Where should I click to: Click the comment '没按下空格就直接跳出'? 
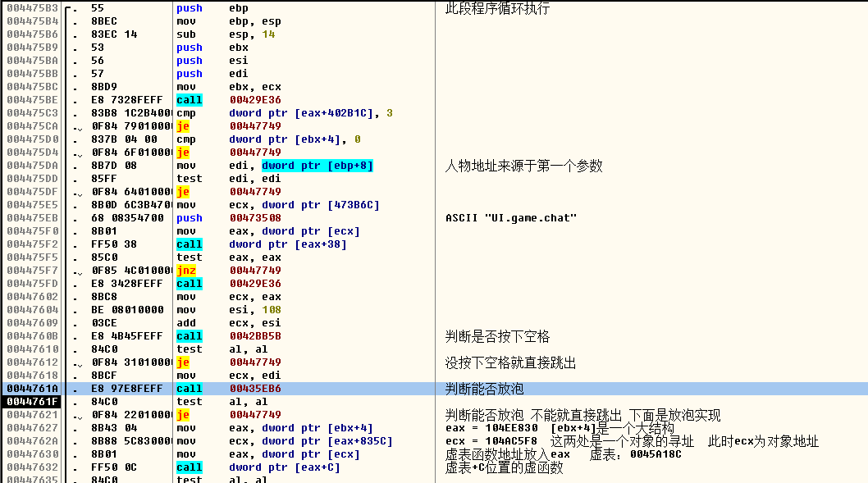[510, 363]
